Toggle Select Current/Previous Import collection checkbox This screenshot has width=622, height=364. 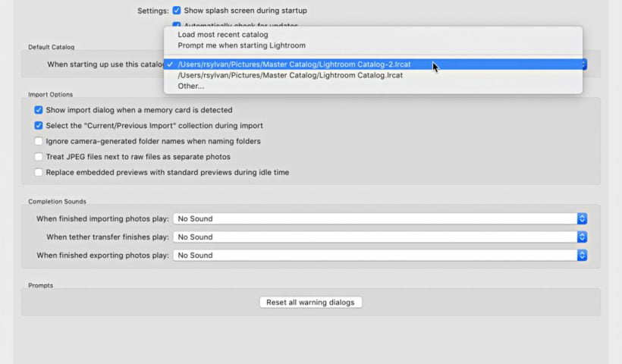point(39,126)
